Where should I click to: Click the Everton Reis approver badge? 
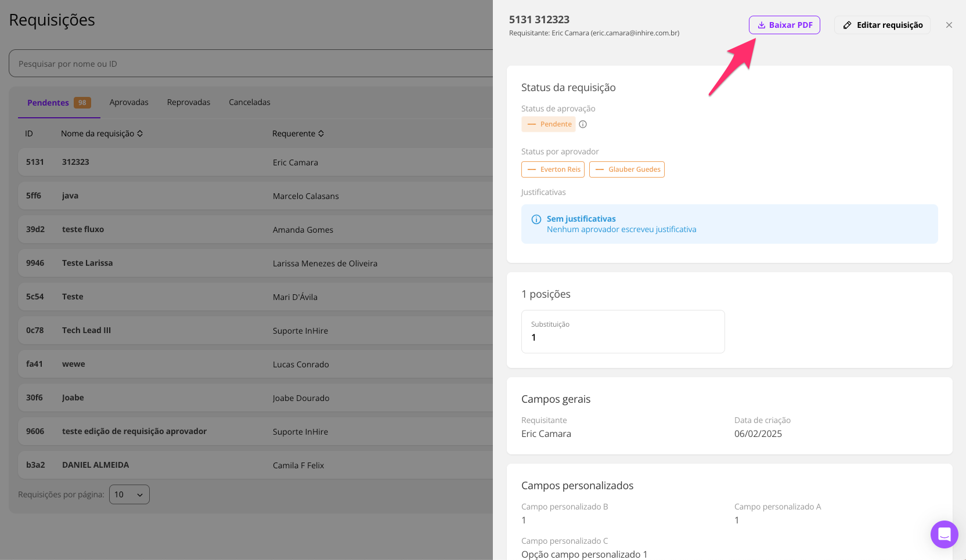pyautogui.click(x=553, y=169)
